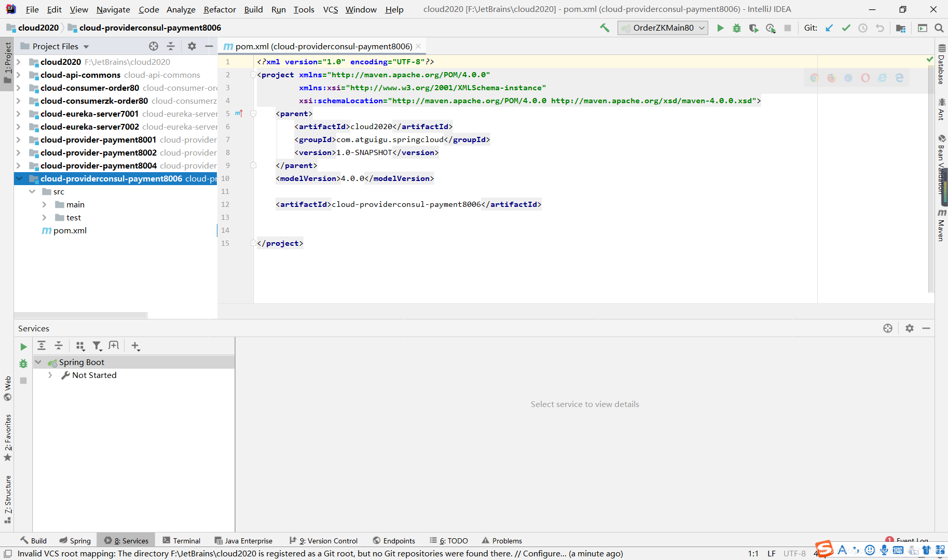Screen dimensions: 948x560
Task: Open the Filter icon in Services
Action: click(97, 346)
